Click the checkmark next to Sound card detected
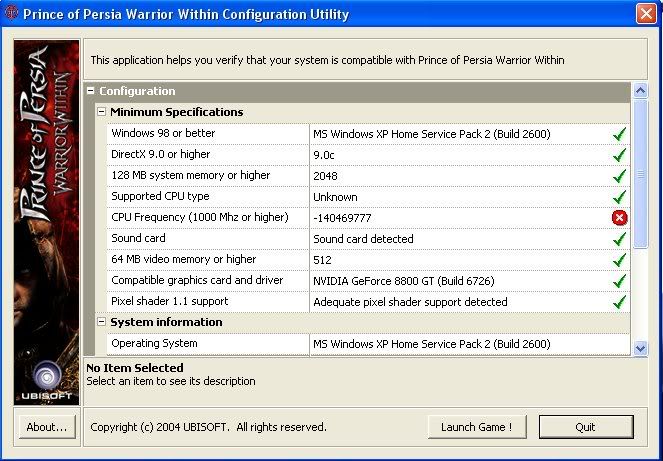This screenshot has width=663, height=461. (619, 239)
